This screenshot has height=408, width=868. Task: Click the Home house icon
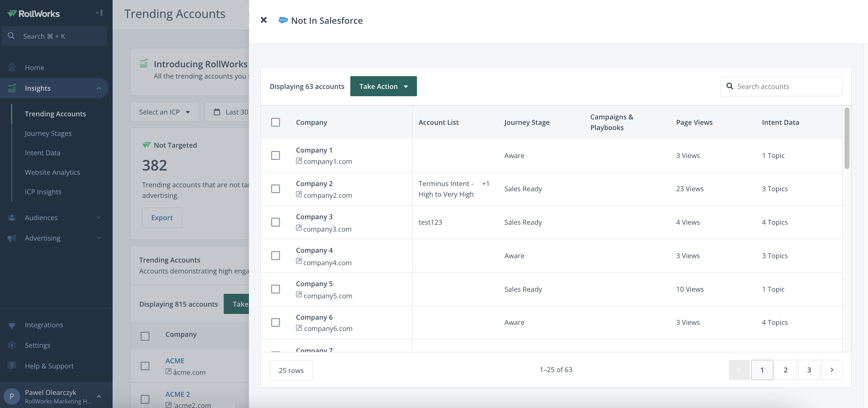12,67
